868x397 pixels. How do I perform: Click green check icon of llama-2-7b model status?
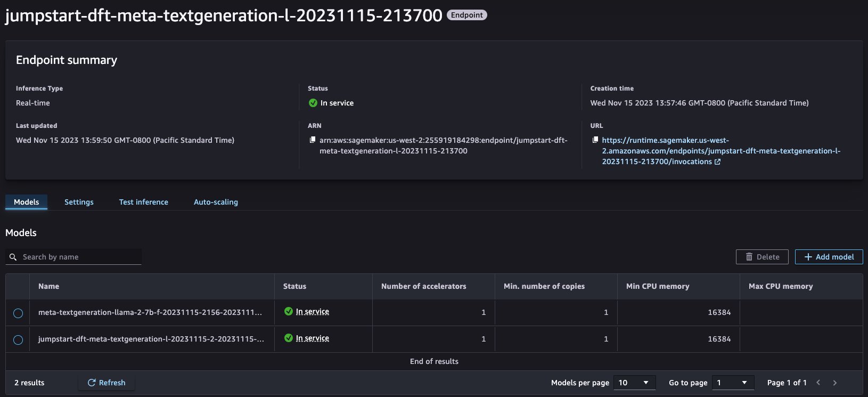pyautogui.click(x=289, y=311)
